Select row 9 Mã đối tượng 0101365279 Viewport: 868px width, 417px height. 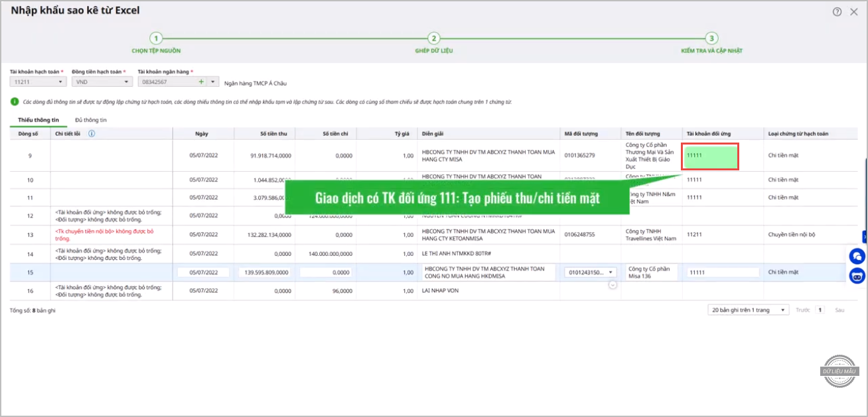[x=580, y=155]
